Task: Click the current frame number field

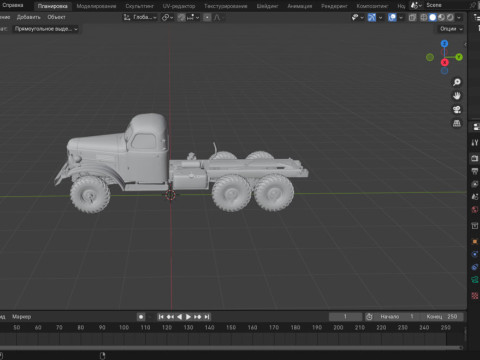Action: pyautogui.click(x=345, y=317)
